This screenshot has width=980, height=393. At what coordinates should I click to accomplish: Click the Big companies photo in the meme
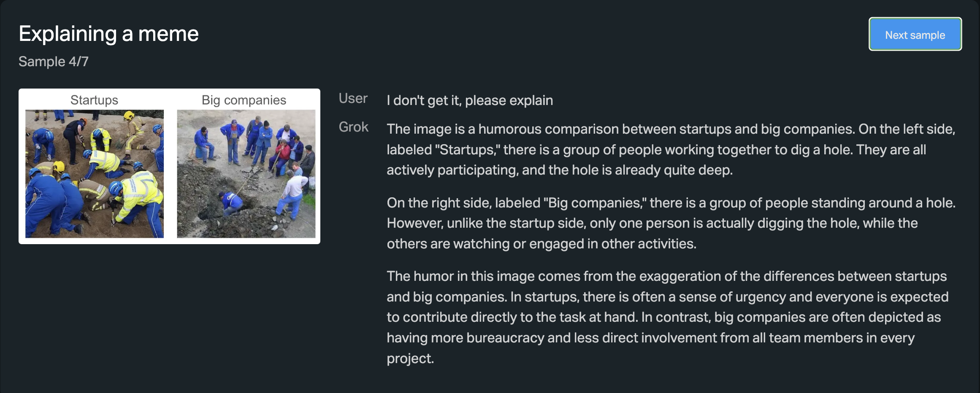pos(246,174)
